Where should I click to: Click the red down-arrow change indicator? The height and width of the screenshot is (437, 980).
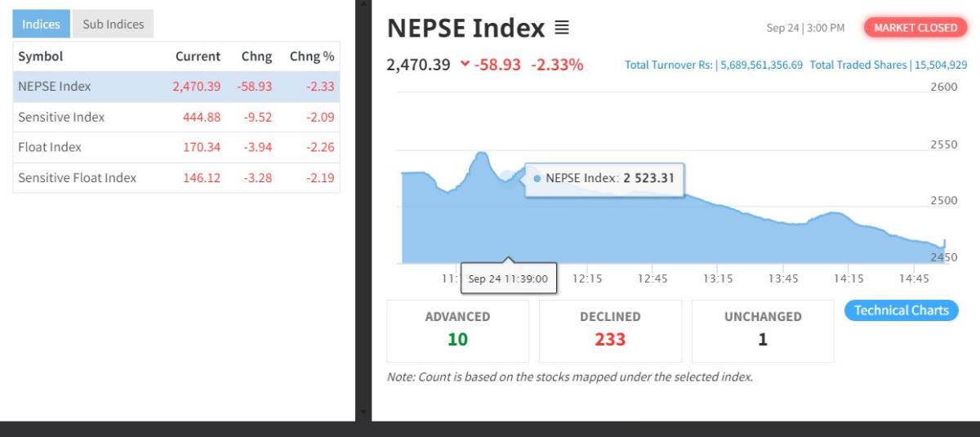[465, 64]
